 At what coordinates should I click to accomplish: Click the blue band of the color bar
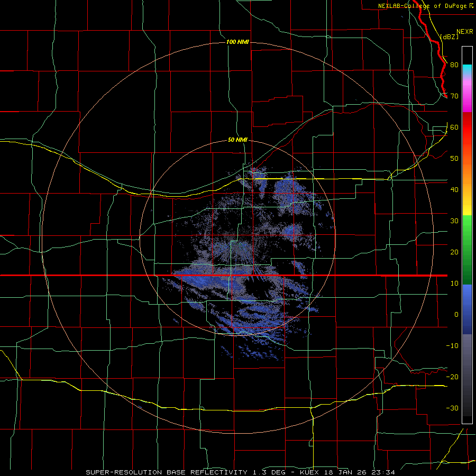point(467,309)
